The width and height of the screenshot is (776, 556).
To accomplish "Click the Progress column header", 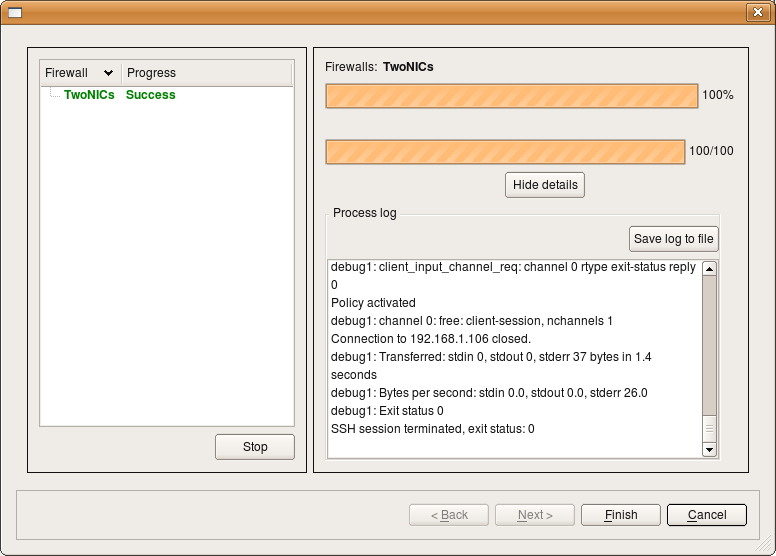I will pos(207,73).
